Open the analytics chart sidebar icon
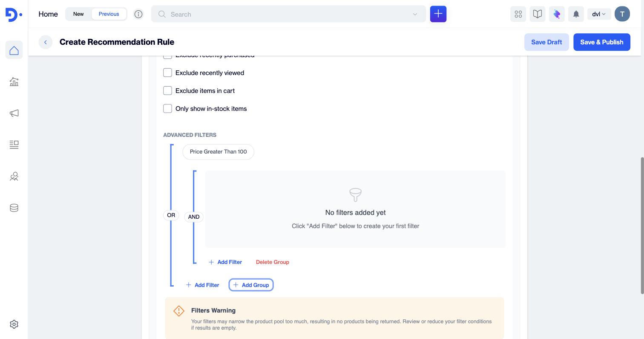 pos(14,81)
